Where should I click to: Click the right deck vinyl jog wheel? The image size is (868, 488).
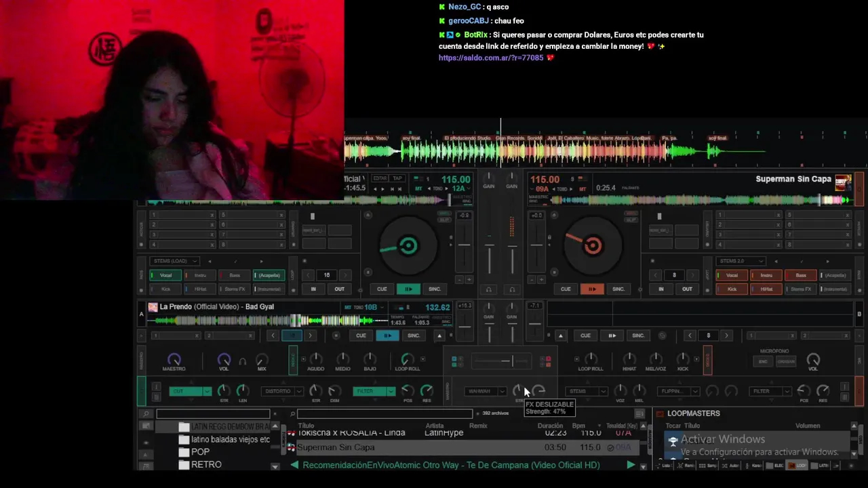click(592, 246)
